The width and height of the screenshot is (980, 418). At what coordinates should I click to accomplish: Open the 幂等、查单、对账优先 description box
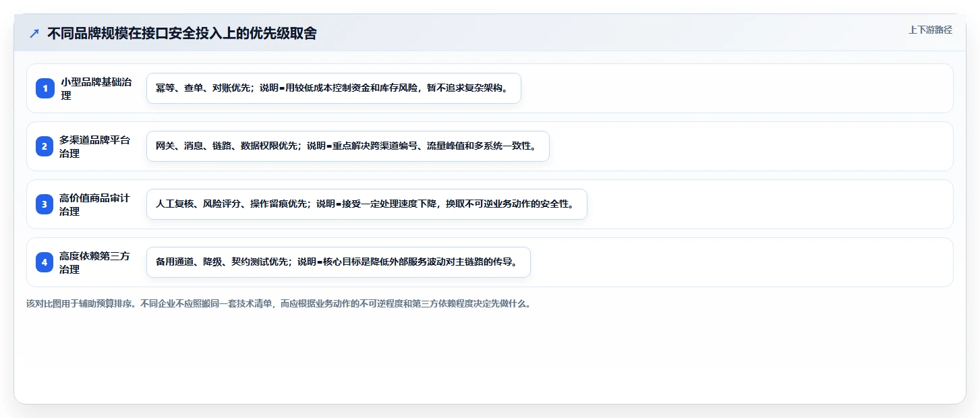pyautogui.click(x=334, y=88)
